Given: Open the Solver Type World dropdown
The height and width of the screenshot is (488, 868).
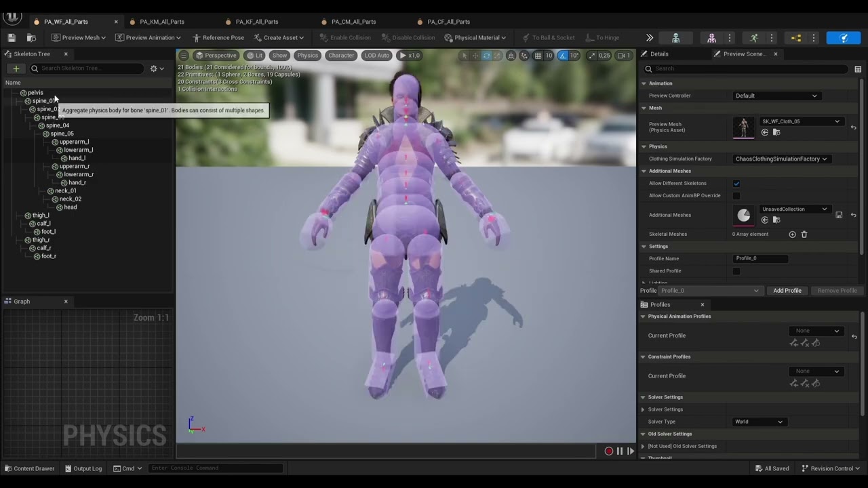Looking at the screenshot, I should pyautogui.click(x=759, y=422).
